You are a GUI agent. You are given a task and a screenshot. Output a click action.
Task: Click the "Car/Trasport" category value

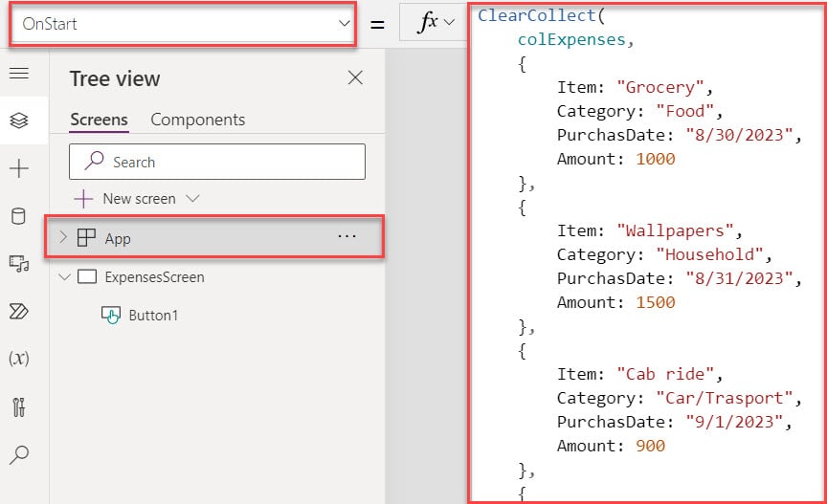pyautogui.click(x=725, y=398)
